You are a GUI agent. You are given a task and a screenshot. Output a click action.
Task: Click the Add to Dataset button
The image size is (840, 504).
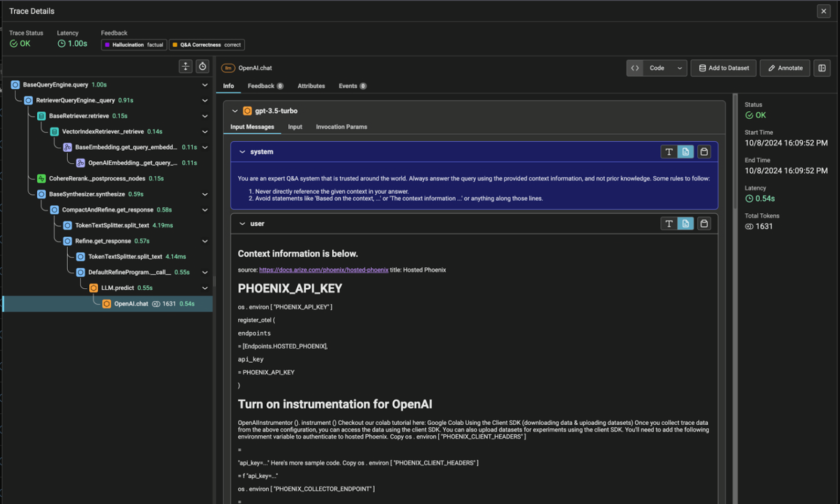pos(723,68)
